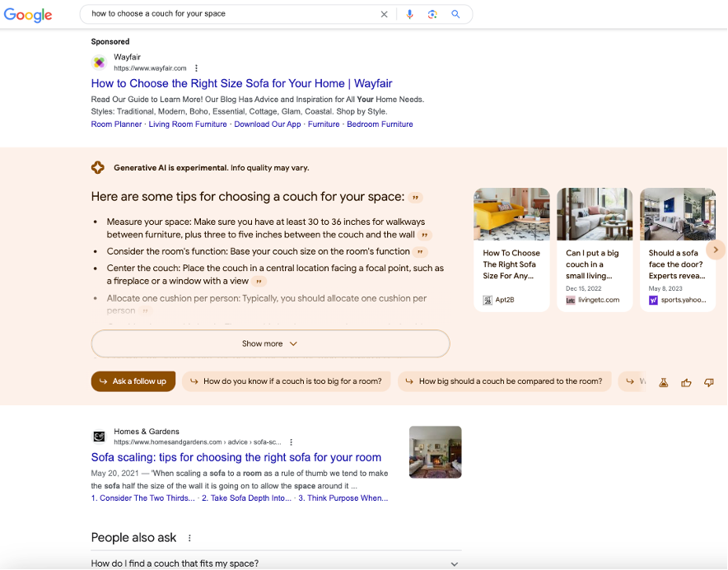Click the 'Homes & Gardens' site name

point(147,432)
